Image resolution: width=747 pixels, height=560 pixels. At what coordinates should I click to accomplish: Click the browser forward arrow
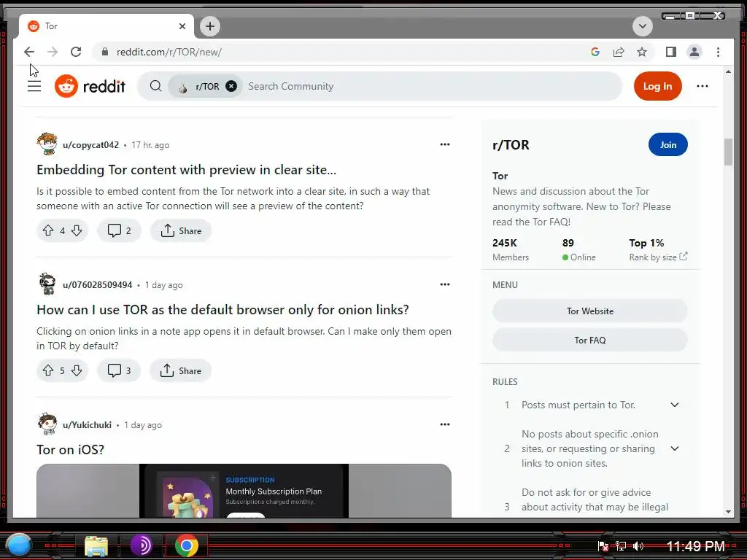[53, 52]
